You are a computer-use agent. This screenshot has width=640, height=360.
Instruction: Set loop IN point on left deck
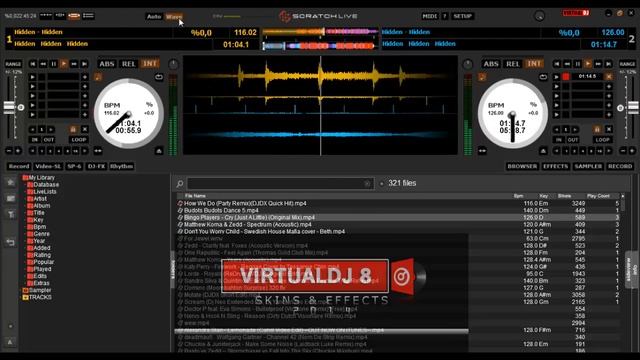[x=35, y=140]
